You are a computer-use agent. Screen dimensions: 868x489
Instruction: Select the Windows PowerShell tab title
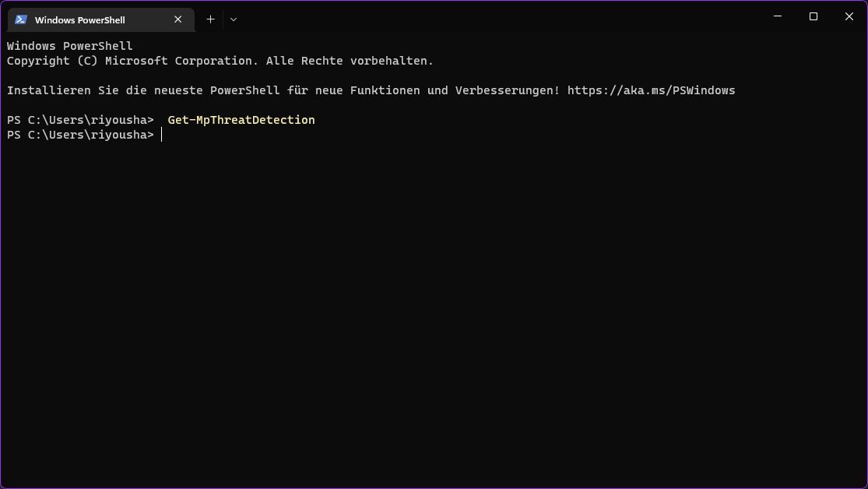pyautogui.click(x=79, y=20)
